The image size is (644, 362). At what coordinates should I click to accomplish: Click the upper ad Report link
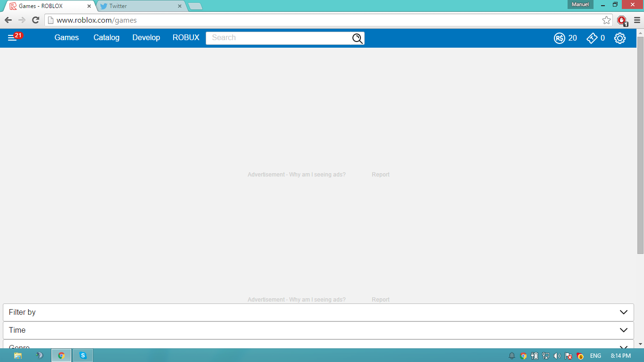pos(381,175)
